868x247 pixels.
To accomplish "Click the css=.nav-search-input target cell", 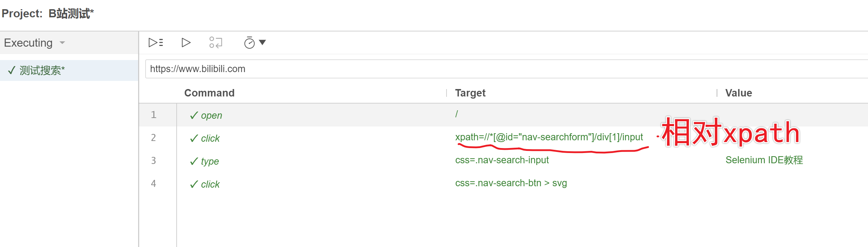I will [x=502, y=160].
